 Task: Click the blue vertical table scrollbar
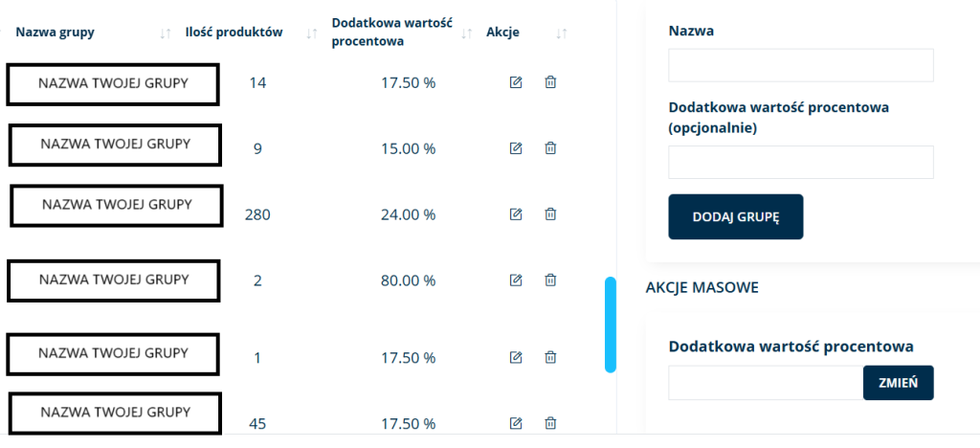610,325
